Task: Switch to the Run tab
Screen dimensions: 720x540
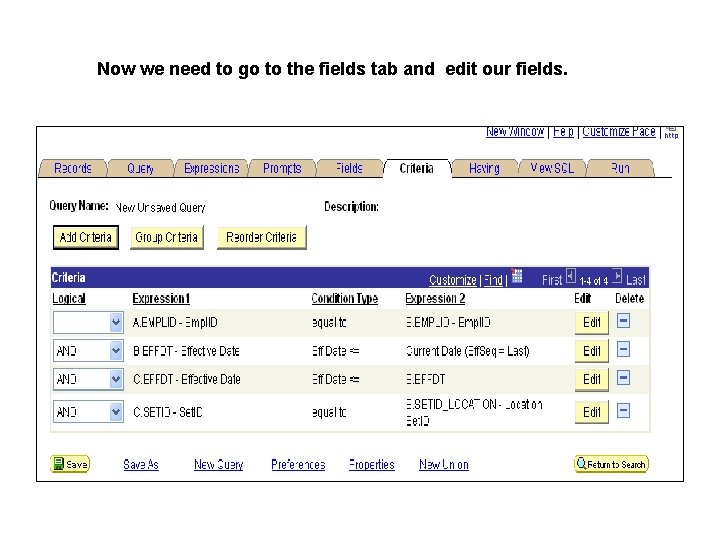Action: coord(620,169)
